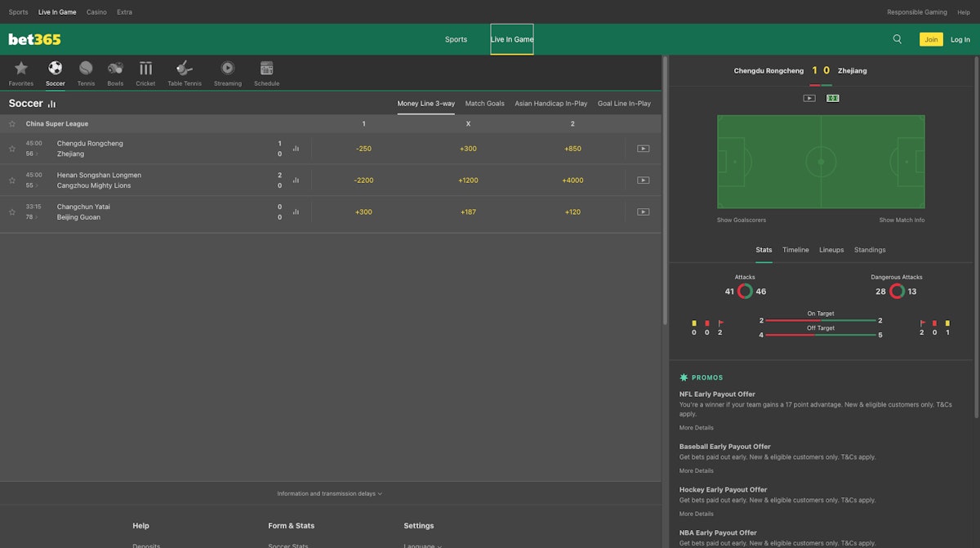Expand the Show Match Info section
This screenshot has height=548, width=980.
tap(902, 220)
